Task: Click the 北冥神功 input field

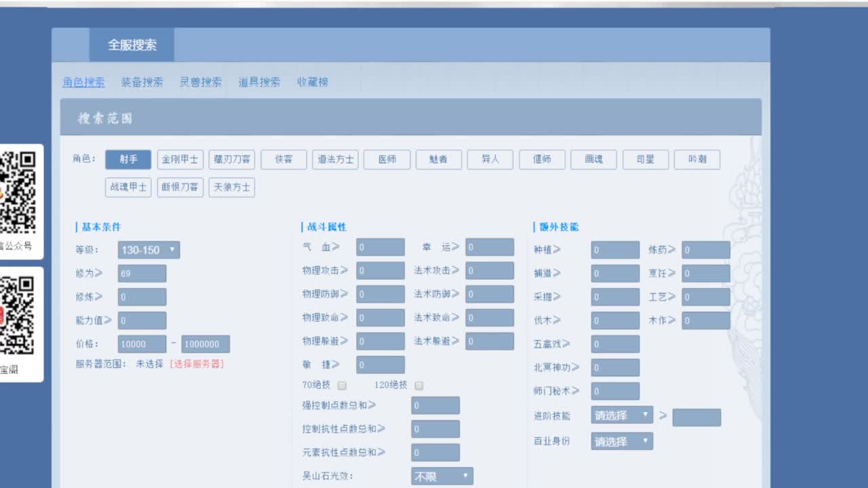Action: 615,367
